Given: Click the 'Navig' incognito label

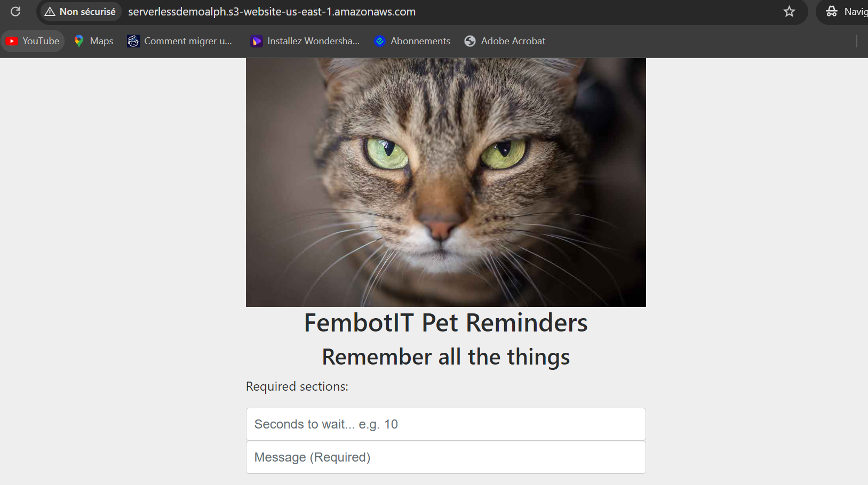Looking at the screenshot, I should (855, 11).
